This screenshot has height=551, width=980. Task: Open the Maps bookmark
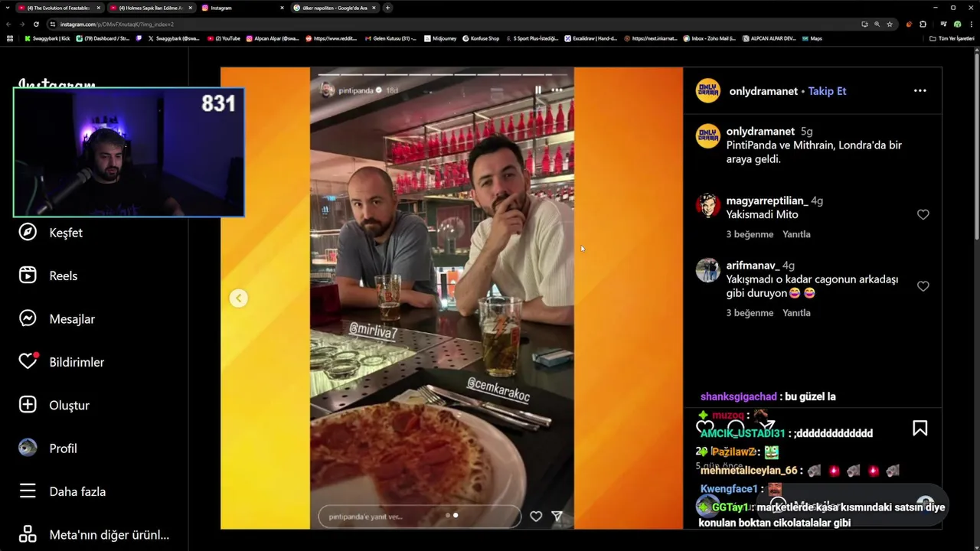pos(812,38)
